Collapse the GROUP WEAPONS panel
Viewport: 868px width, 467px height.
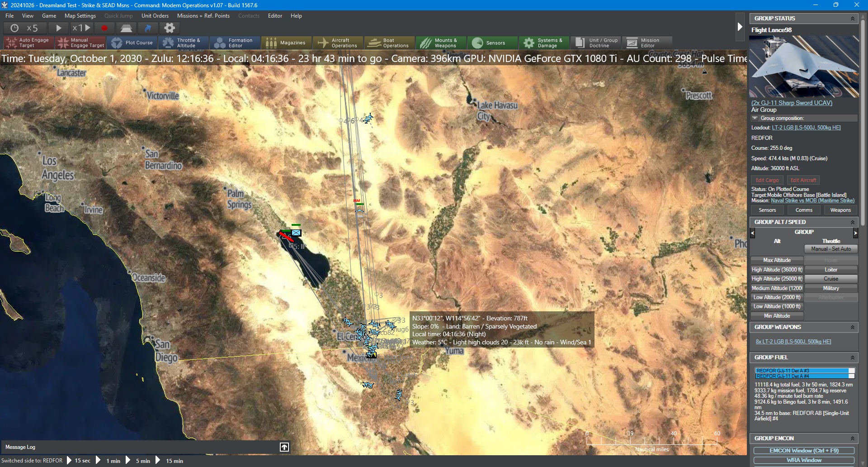(x=853, y=327)
